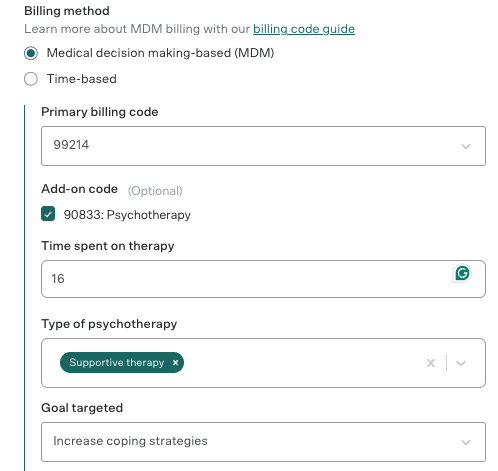Select Medical decision making-based (MDM) radio

31,53
